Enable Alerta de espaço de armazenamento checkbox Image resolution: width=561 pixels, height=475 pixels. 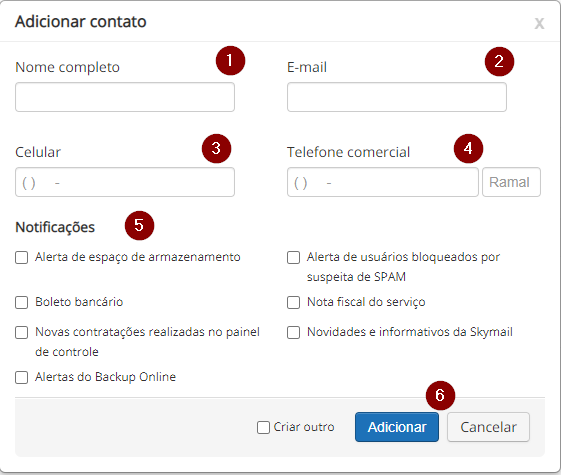coord(21,257)
